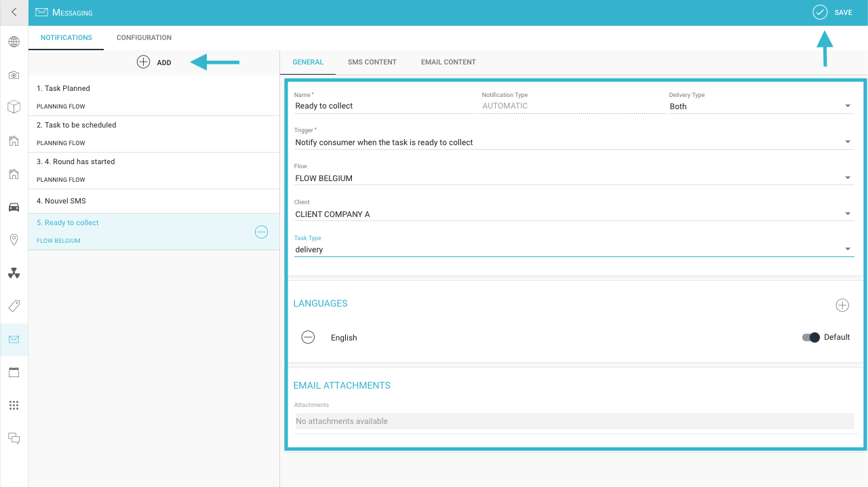Open the globe sidebar icon

[x=14, y=42]
